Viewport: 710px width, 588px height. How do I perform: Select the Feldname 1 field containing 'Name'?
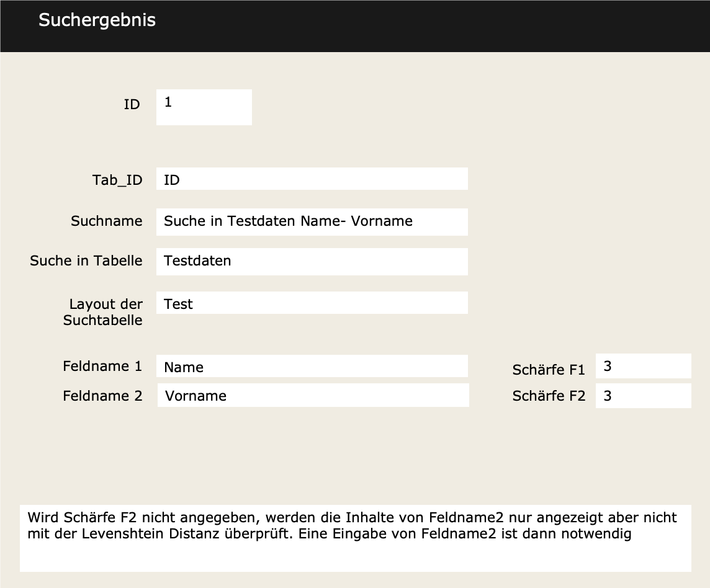tap(312, 366)
